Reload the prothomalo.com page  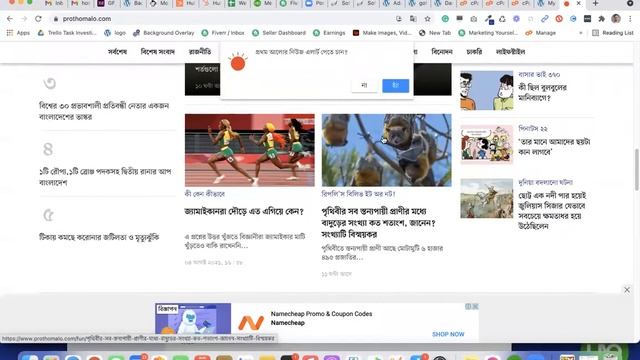[x=38, y=19]
